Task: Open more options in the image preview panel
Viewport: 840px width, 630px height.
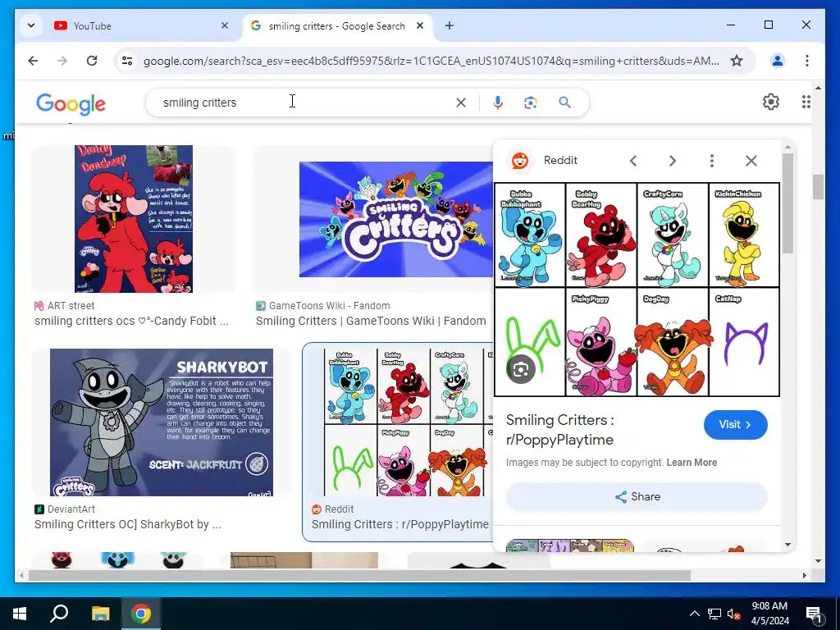Action: 711,161
